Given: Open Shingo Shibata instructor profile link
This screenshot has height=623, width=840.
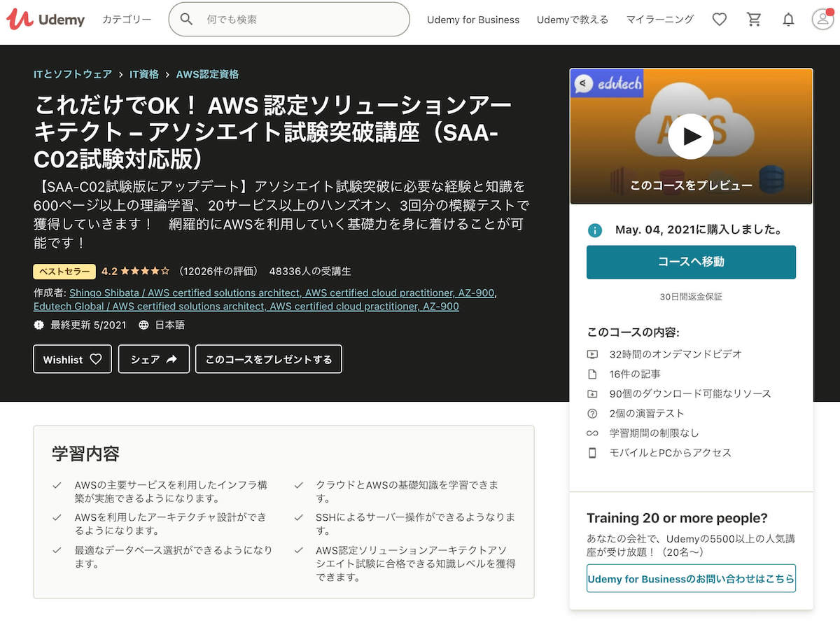Looking at the screenshot, I should pos(283,293).
